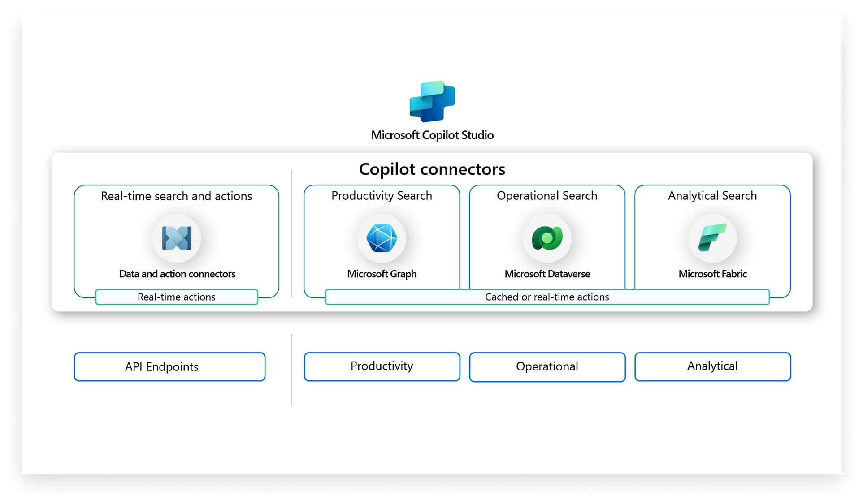
Task: Select the Productivity box
Action: pyautogui.click(x=382, y=367)
